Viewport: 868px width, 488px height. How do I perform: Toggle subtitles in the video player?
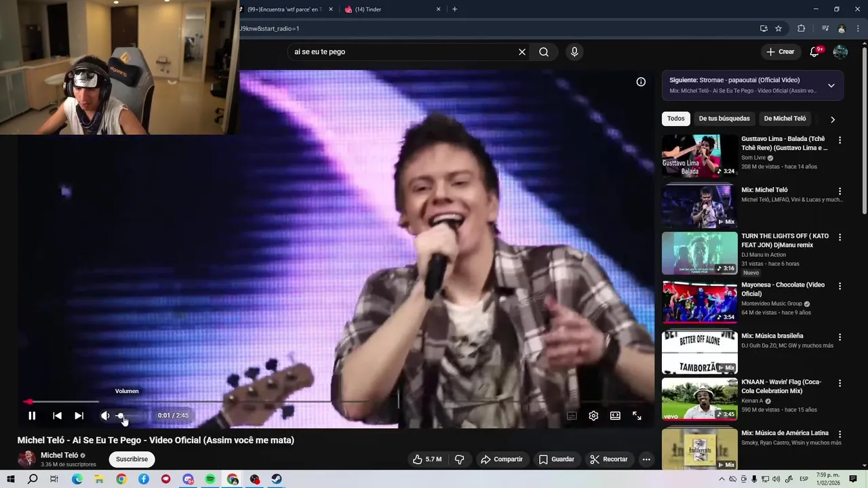(x=572, y=415)
